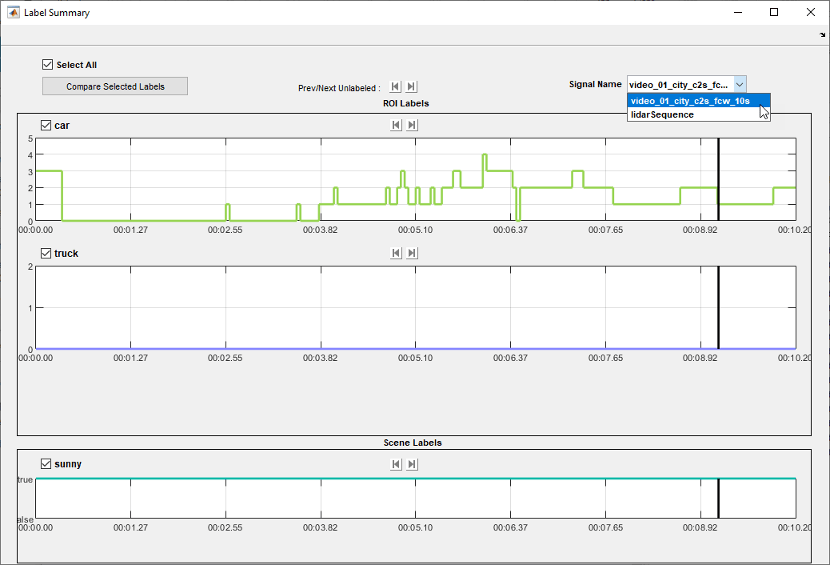Collapse the Signal Name dropdown arrow
This screenshot has height=565, width=830.
click(x=739, y=84)
